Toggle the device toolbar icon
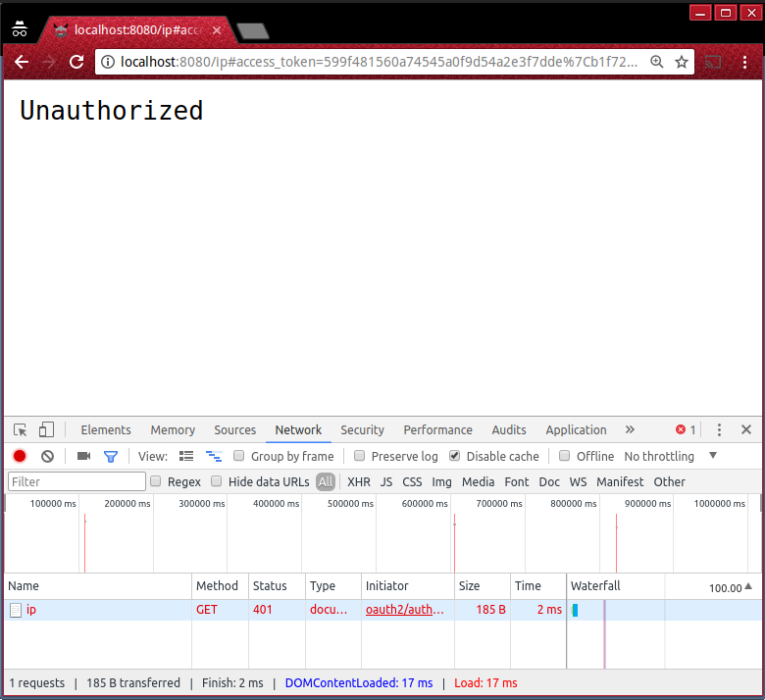 point(46,430)
